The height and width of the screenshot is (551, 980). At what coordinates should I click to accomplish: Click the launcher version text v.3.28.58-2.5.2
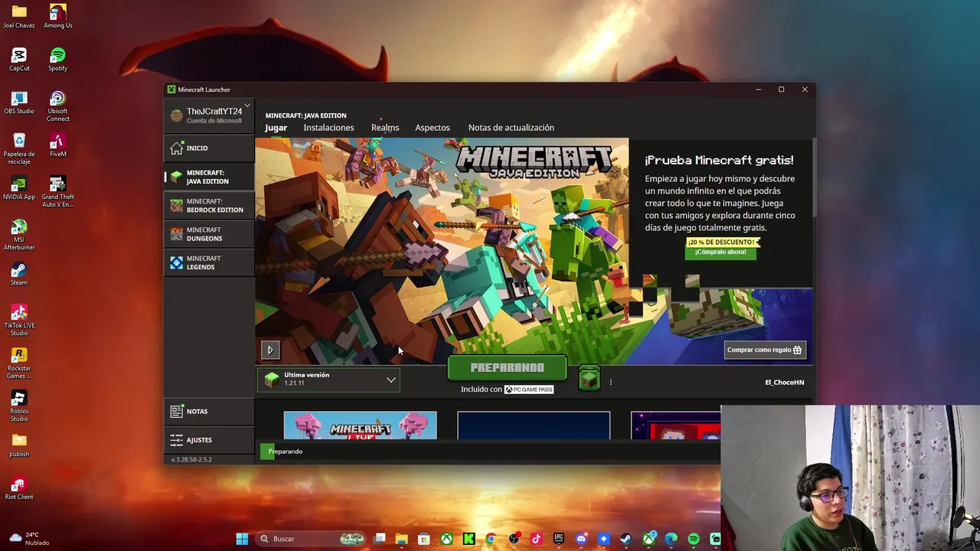click(x=191, y=459)
